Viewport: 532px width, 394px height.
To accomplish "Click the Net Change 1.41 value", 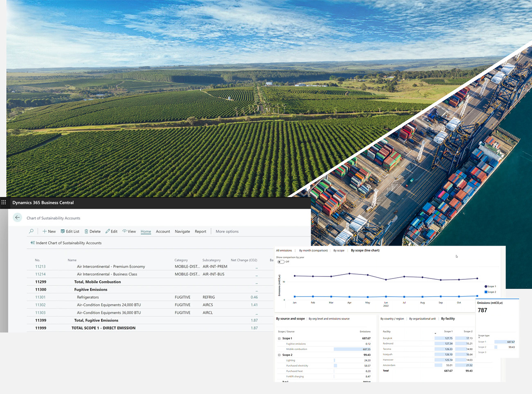I will click(x=254, y=305).
